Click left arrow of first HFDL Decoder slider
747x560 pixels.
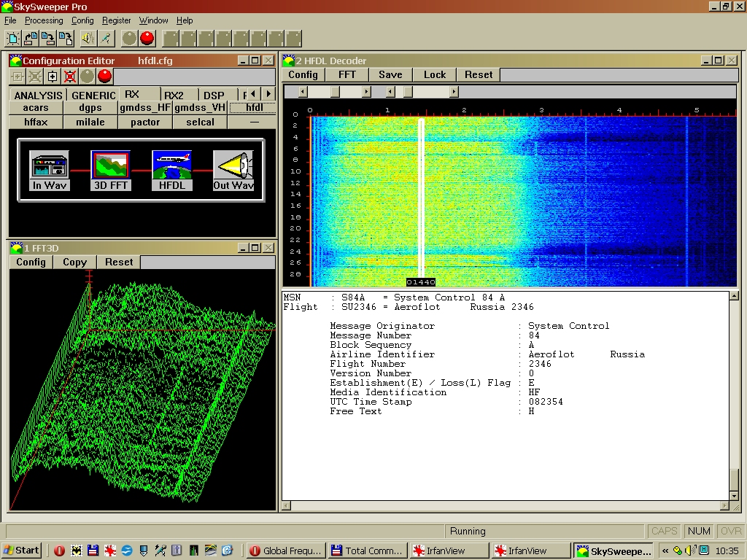click(303, 91)
